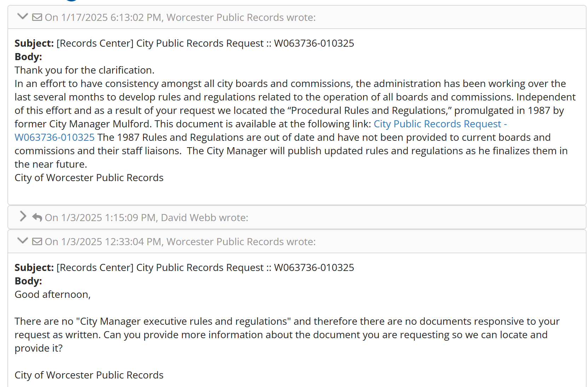The image size is (588, 387).
Task: Click signature below "provide it?" paragraph
Action: (x=89, y=375)
